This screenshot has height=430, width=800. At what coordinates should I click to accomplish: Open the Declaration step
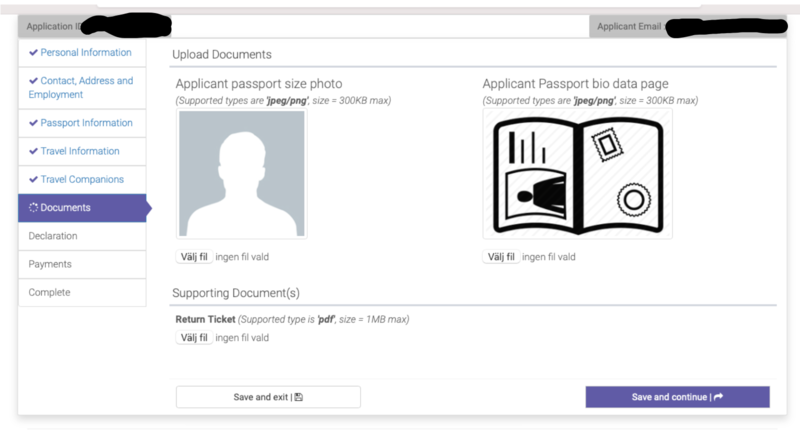(53, 236)
